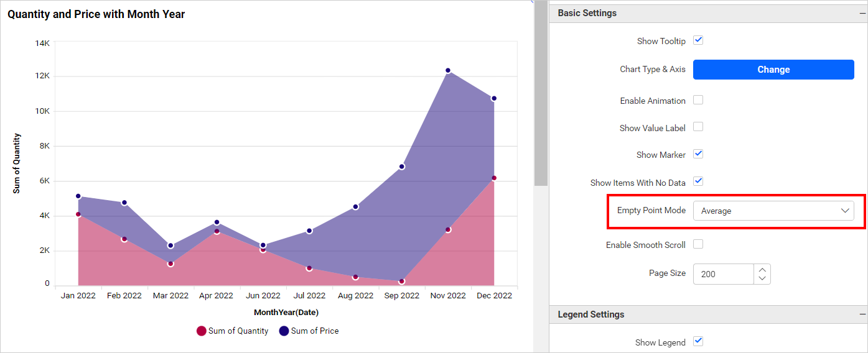The height and width of the screenshot is (353, 868).
Task: Check the Show Value Label checkbox
Action: (x=698, y=127)
